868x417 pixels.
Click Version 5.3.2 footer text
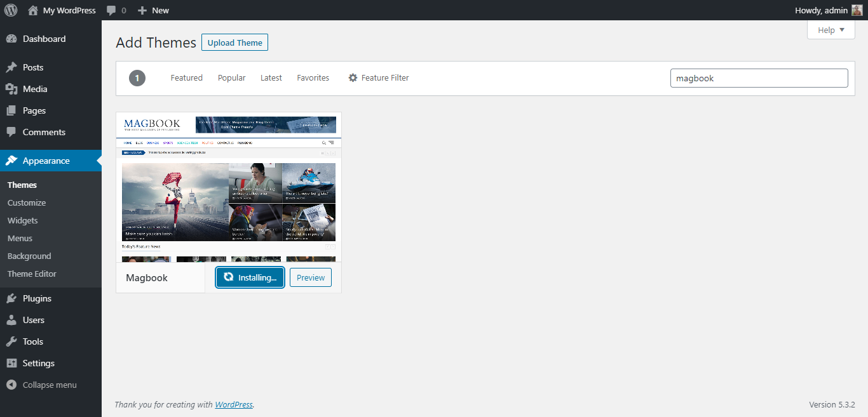832,404
